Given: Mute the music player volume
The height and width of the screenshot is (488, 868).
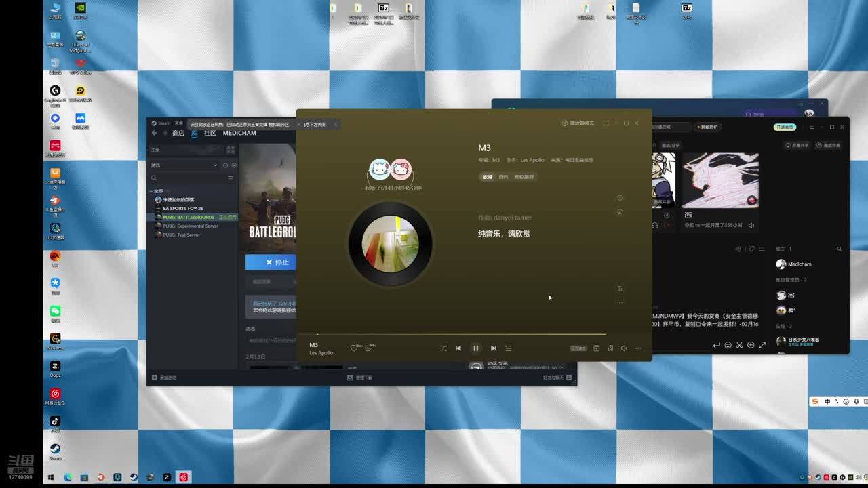Looking at the screenshot, I should pos(624,348).
